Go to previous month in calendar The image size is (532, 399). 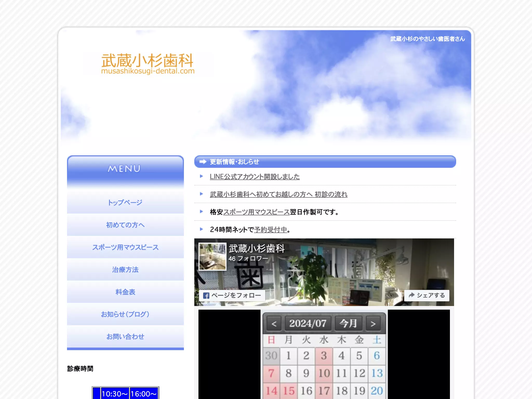[x=274, y=324]
